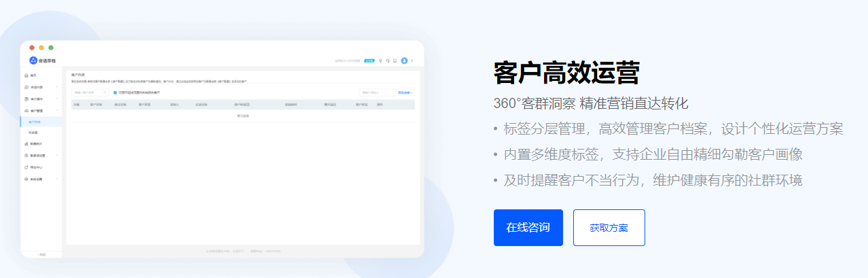868x278 pixels.
Task: Toggle the customer-scope filter checkbox
Action: [x=115, y=92]
